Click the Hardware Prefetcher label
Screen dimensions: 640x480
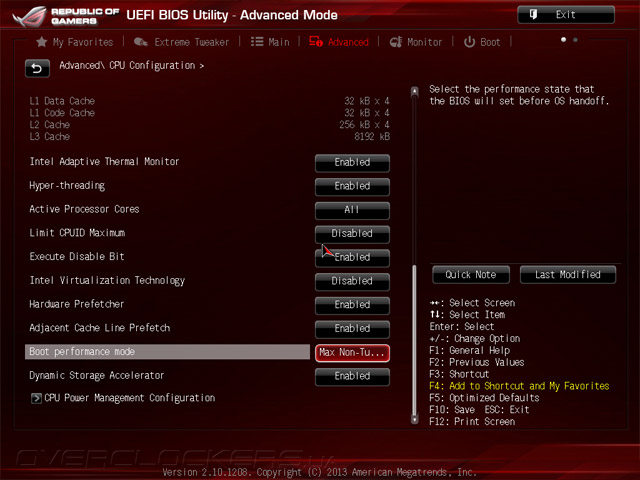[76, 304]
